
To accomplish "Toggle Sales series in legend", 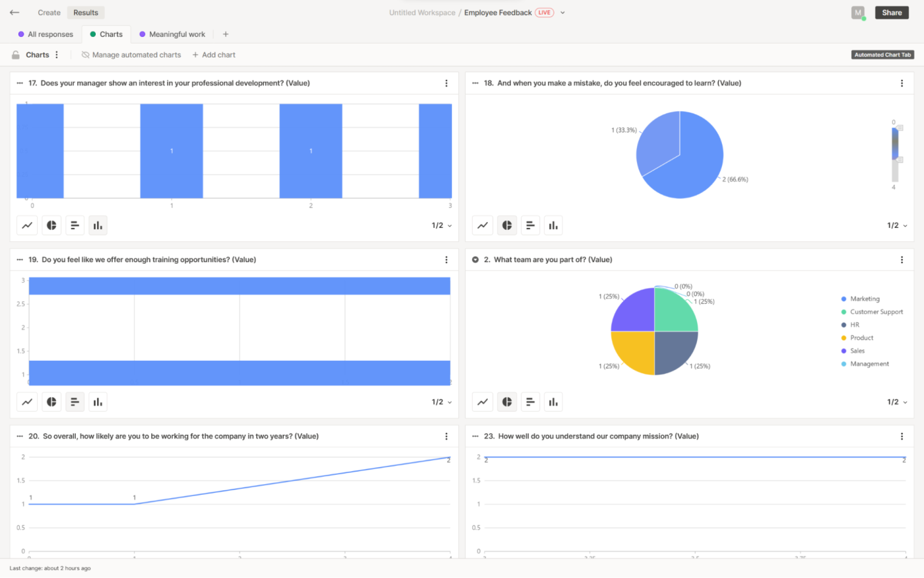I will point(857,351).
